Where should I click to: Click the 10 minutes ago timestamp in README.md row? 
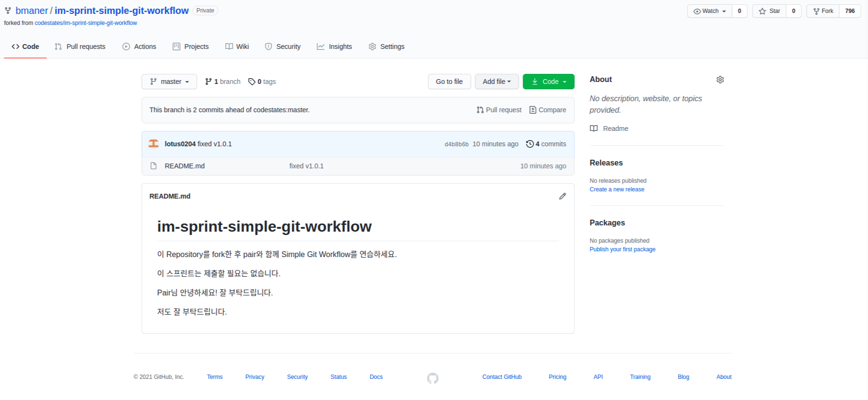[543, 166]
